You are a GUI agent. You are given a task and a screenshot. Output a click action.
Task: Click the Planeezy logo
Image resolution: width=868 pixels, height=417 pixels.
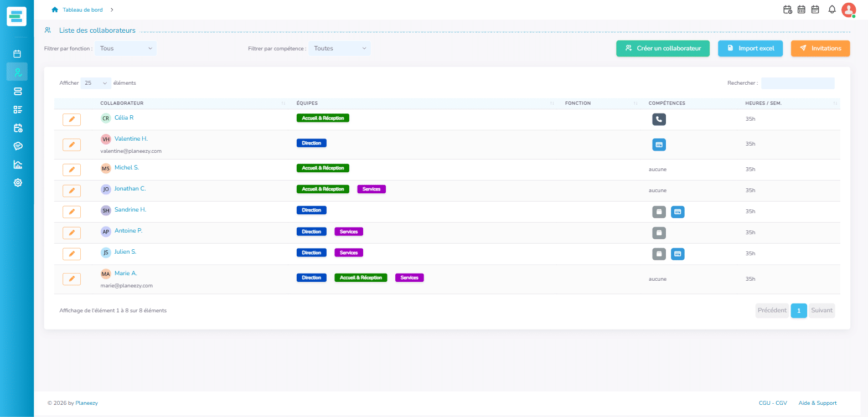17,16
